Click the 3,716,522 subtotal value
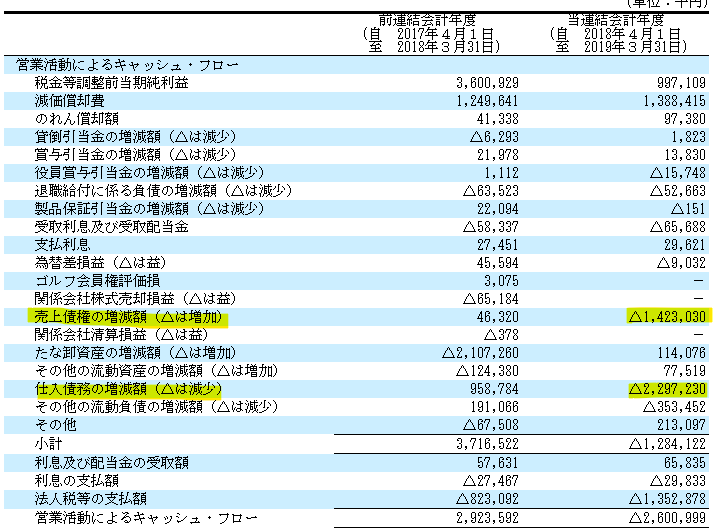This screenshot has height=528, width=716. coord(487,444)
